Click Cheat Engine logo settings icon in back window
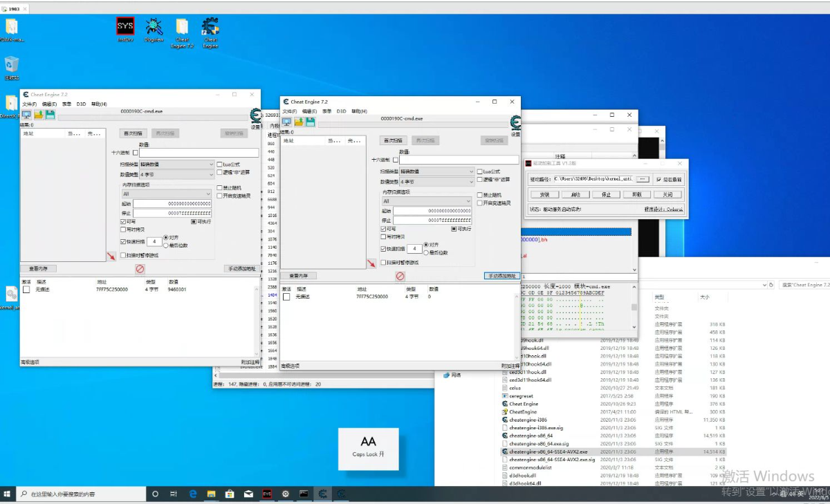The width and height of the screenshot is (830, 504). (255, 115)
